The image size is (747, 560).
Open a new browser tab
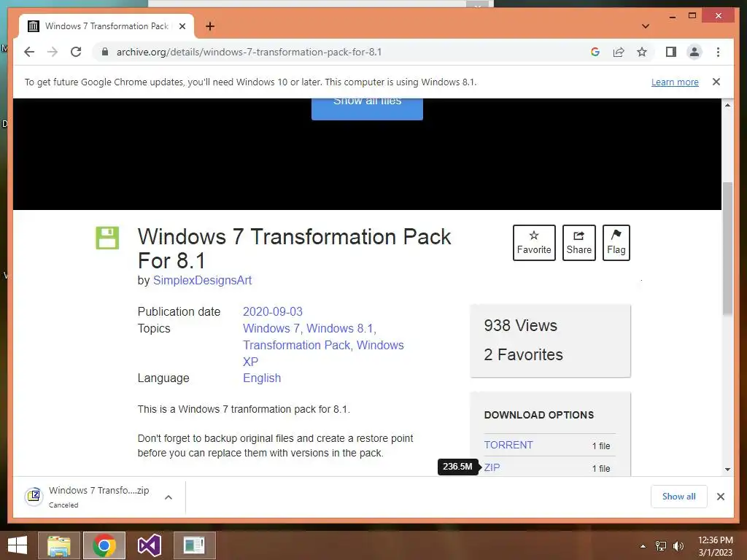pos(210,26)
